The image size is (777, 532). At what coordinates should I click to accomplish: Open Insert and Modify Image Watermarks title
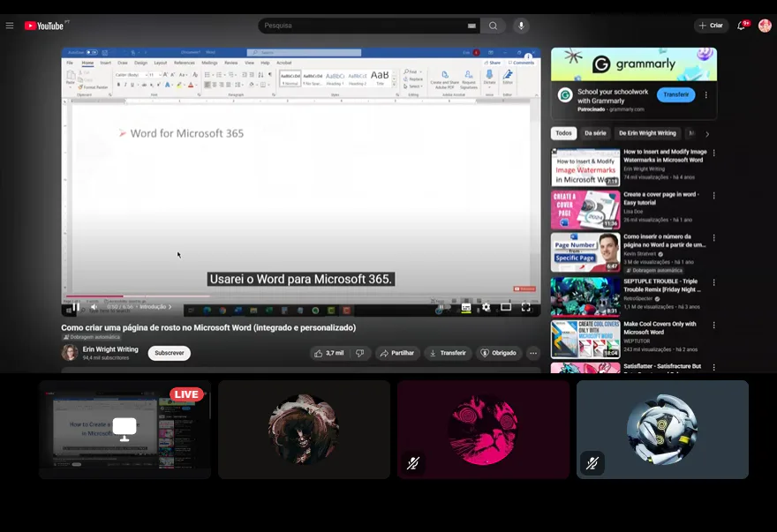665,156
